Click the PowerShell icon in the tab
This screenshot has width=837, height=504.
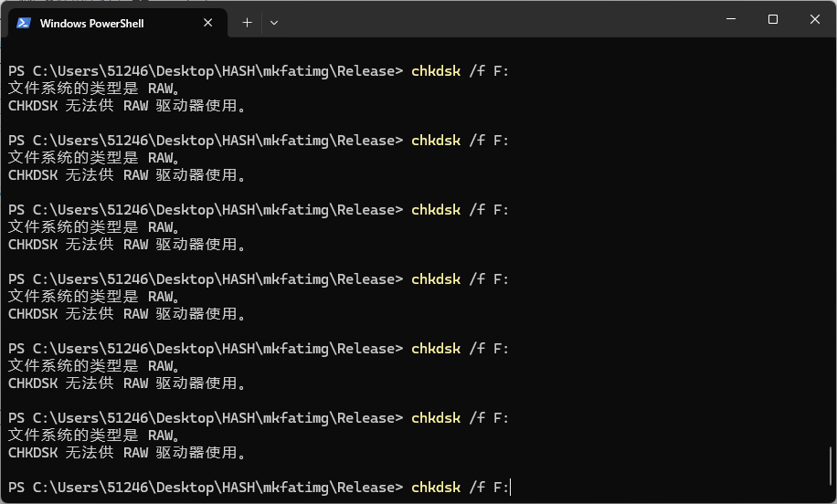[24, 23]
